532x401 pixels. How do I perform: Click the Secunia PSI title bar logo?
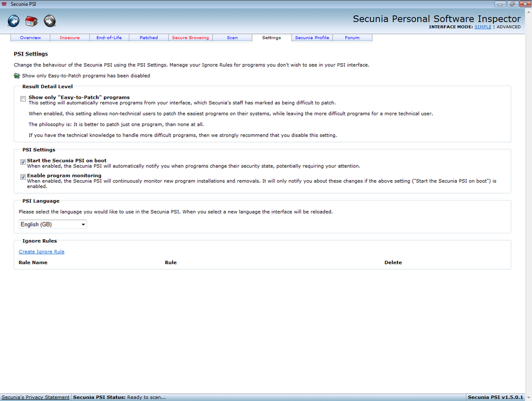4,4
